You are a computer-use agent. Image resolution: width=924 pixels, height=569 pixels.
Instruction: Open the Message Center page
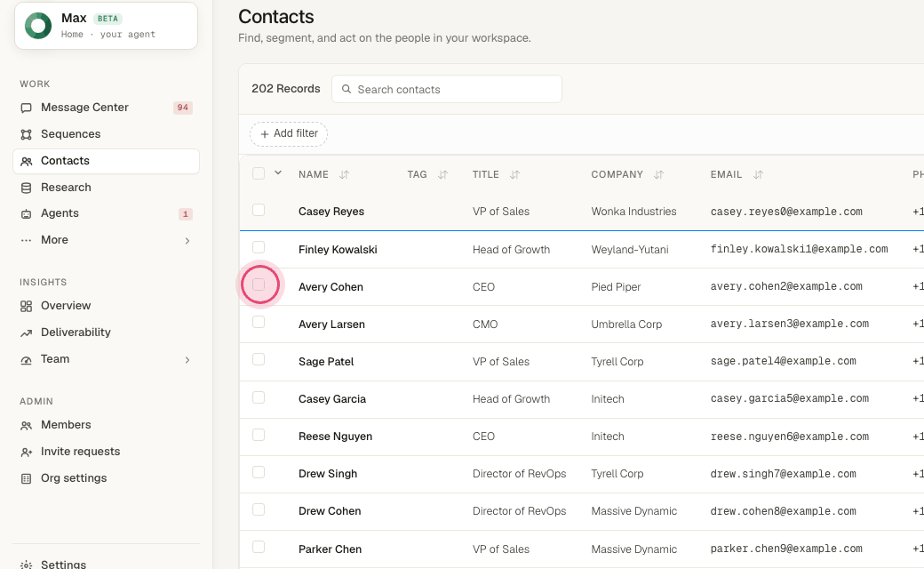(x=106, y=108)
